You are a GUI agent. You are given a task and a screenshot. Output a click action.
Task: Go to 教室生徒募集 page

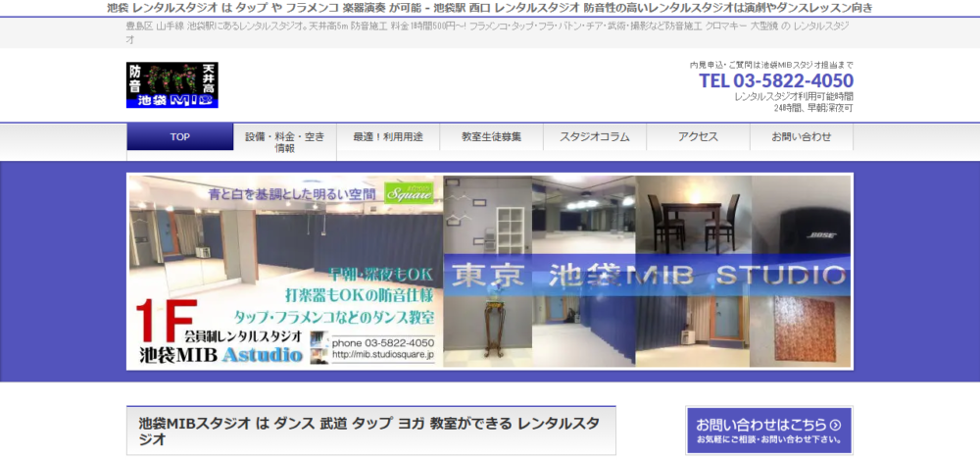491,137
